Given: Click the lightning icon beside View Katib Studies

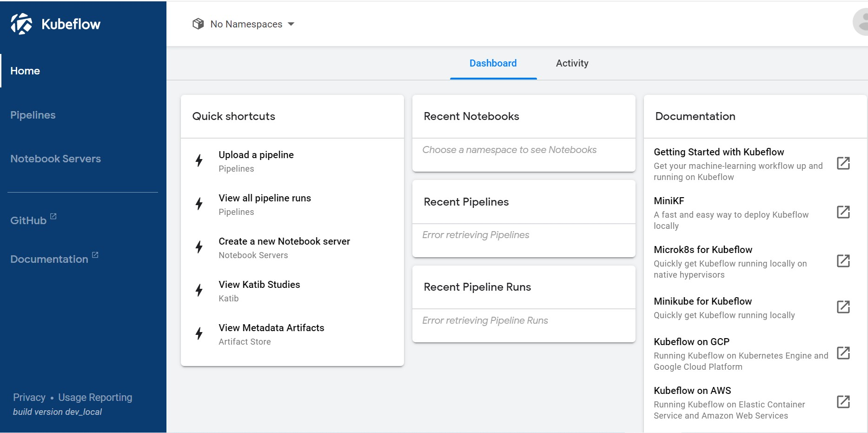Looking at the screenshot, I should (199, 290).
